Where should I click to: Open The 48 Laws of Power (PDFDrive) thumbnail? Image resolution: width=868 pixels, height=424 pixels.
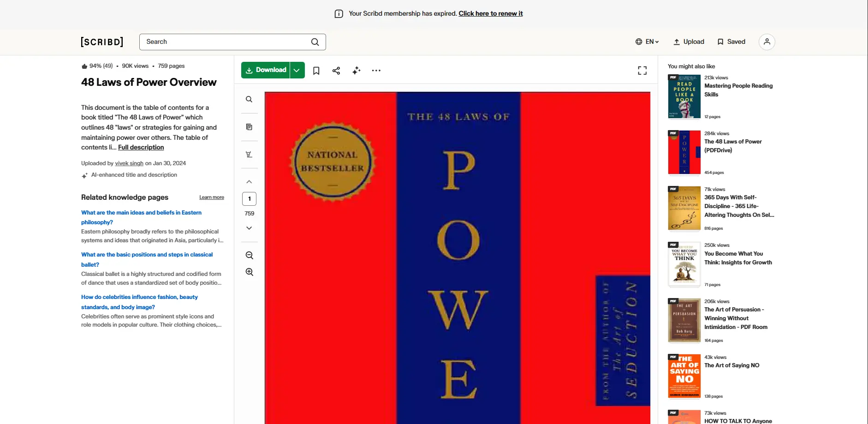click(684, 153)
